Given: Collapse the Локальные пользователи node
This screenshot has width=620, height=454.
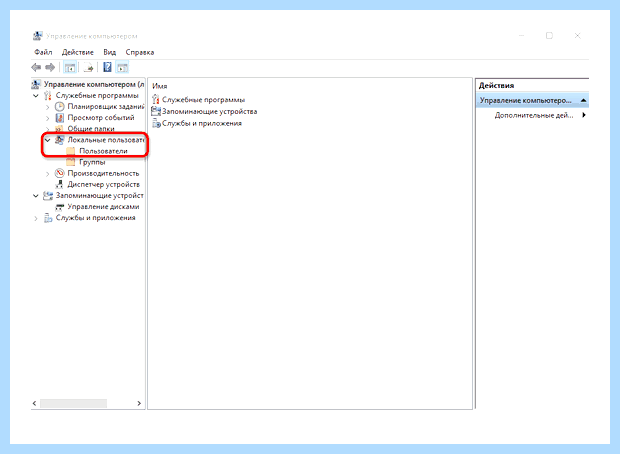Looking at the screenshot, I should (47, 140).
